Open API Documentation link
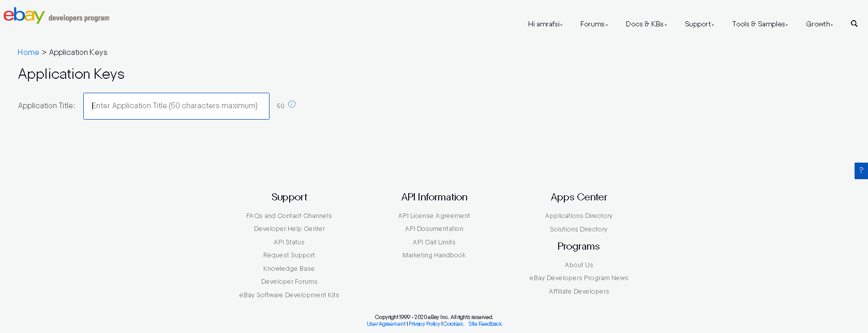 [435, 229]
